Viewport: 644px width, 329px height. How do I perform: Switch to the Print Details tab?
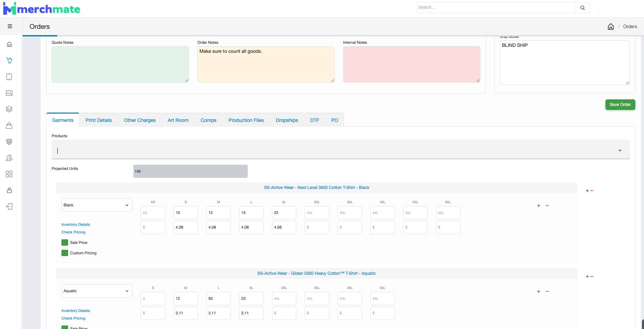coord(99,120)
